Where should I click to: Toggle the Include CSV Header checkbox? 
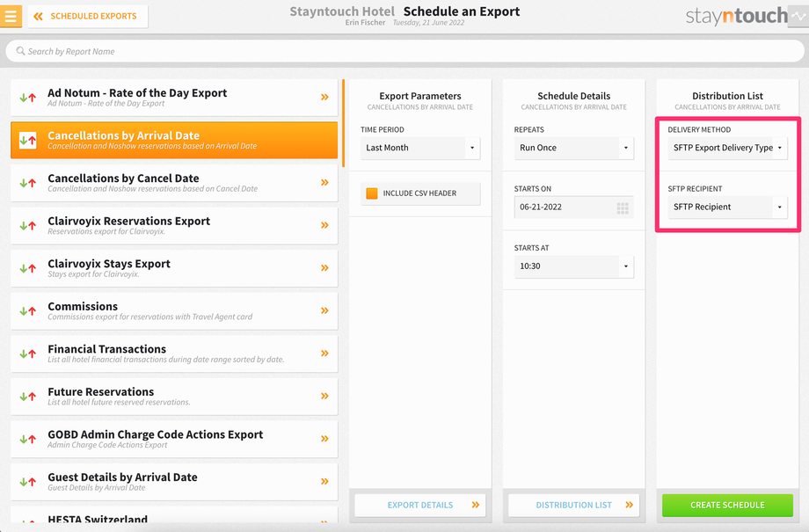[372, 193]
